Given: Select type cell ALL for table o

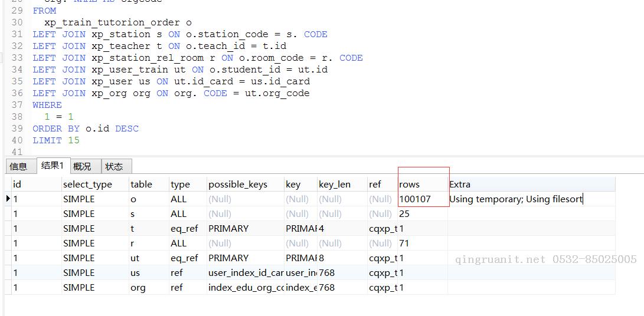Looking at the screenshot, I should (188, 199).
